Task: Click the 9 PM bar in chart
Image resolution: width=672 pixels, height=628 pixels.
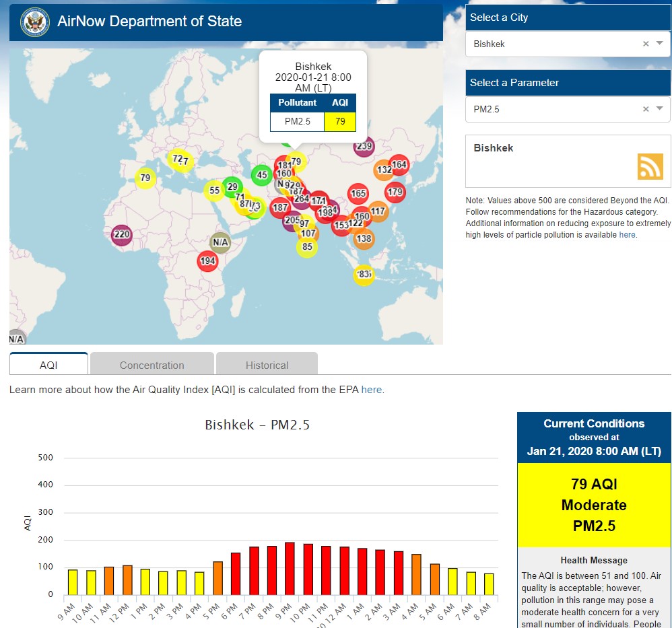Action: click(290, 569)
